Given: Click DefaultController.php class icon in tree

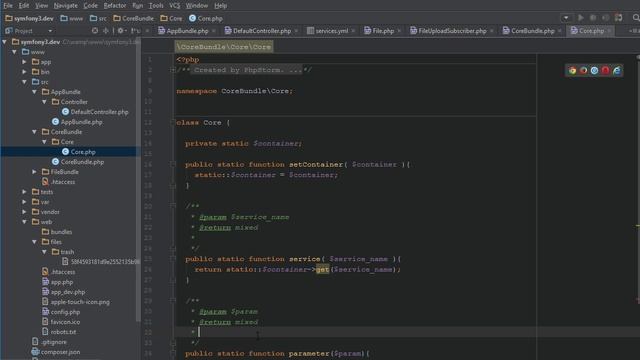Looking at the screenshot, I should click(x=65, y=112).
